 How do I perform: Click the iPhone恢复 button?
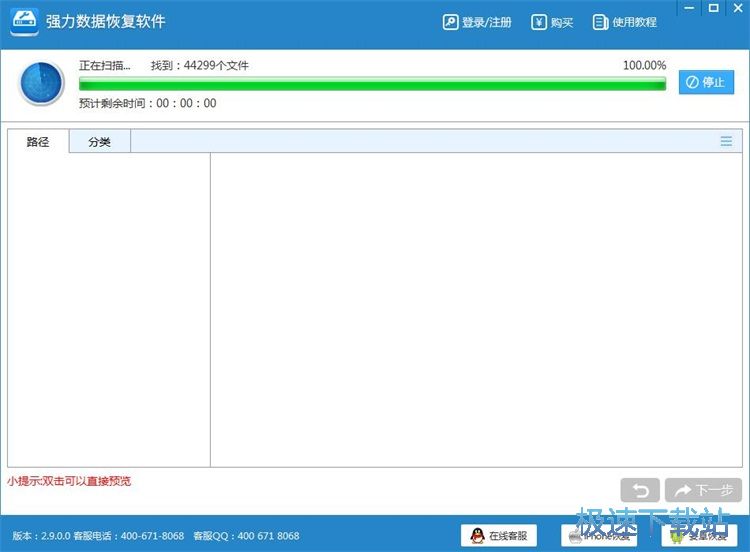pyautogui.click(x=599, y=535)
